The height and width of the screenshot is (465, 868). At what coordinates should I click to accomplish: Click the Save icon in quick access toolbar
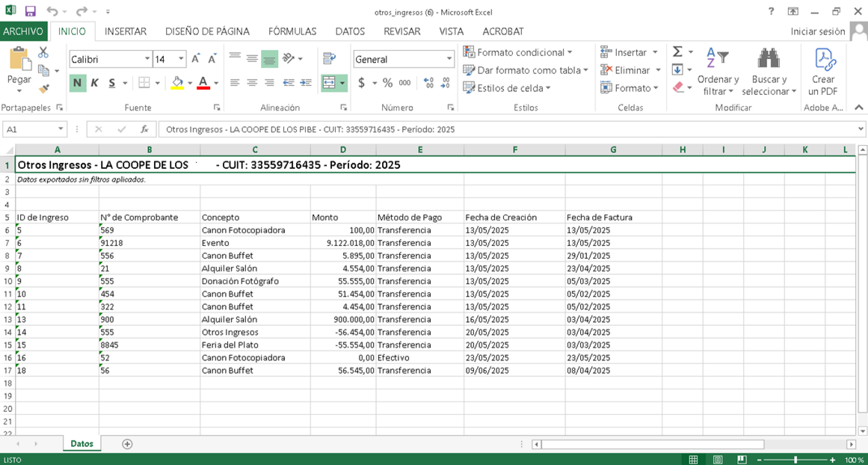[x=31, y=11]
